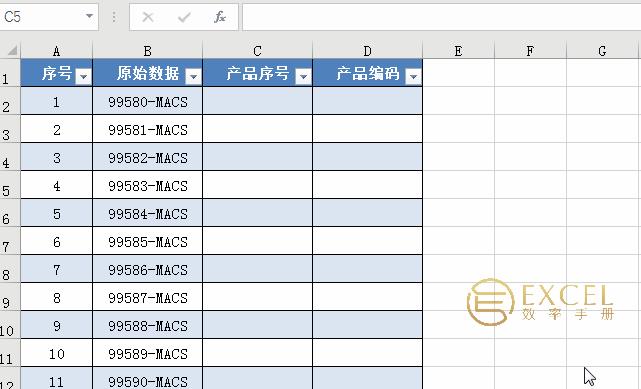Click the cancel (X) icon in formula bar

(148, 17)
